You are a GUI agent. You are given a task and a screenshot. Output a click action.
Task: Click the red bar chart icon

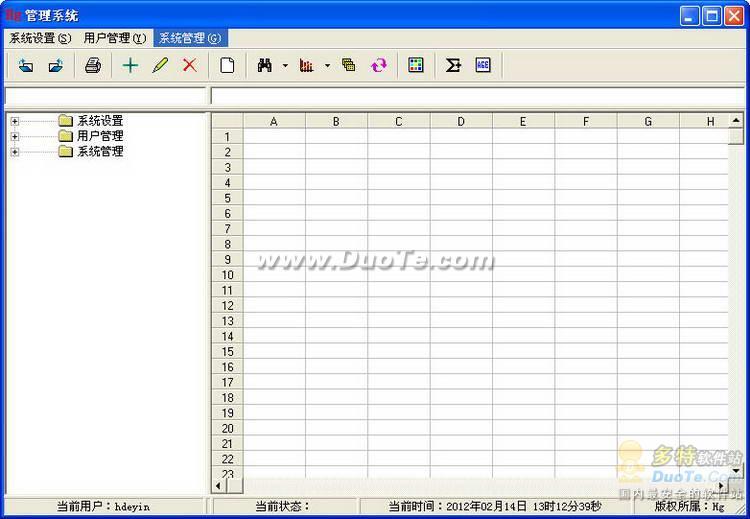306,65
